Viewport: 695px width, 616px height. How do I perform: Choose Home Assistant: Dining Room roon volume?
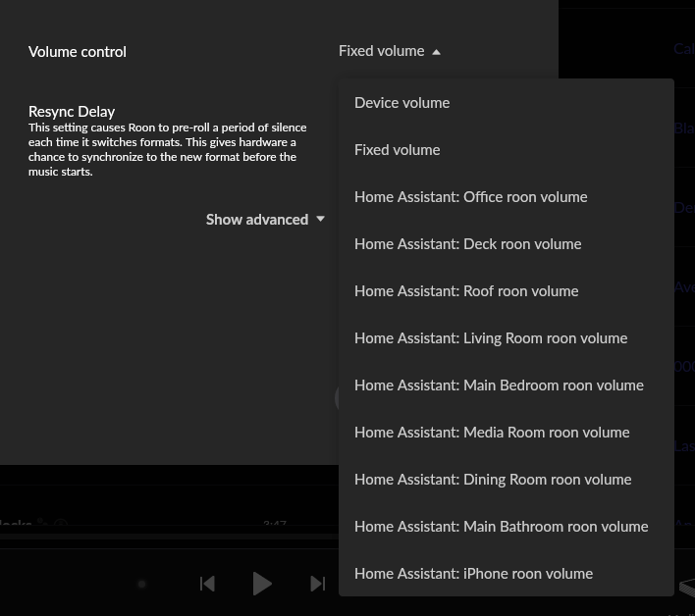tap(493, 480)
